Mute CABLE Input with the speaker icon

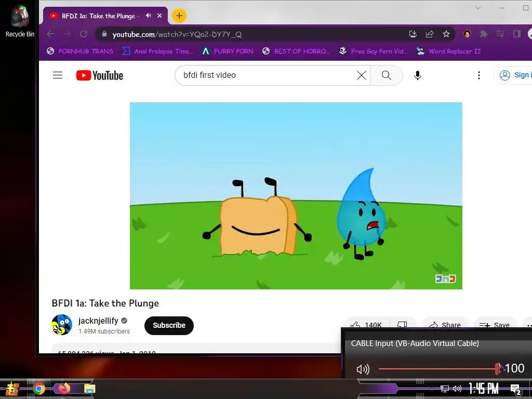[x=363, y=369]
